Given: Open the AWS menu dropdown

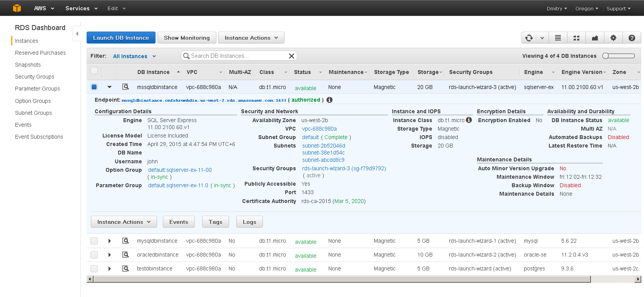Looking at the screenshot, I should [44, 8].
